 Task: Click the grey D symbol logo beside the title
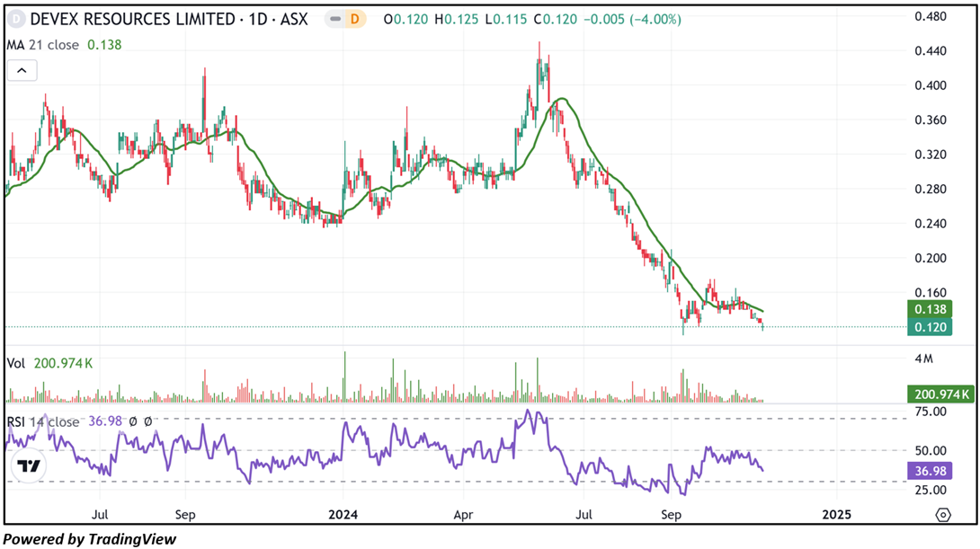click(15, 20)
